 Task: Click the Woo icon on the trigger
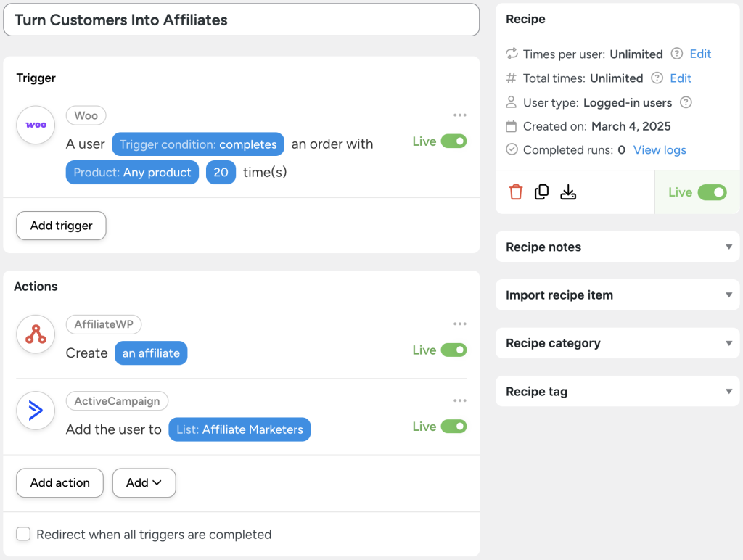pyautogui.click(x=35, y=125)
